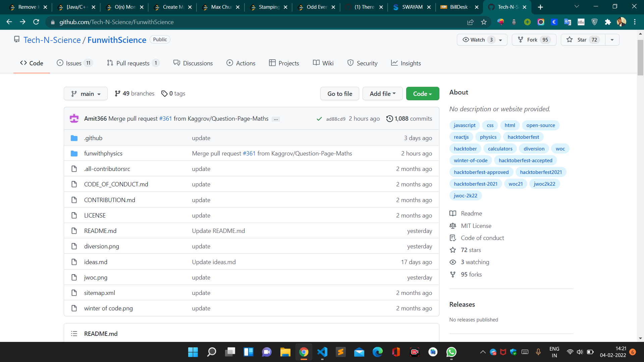Viewport: 644px width, 362px height.
Task: Open Sublime Text from the taskbar
Action: click(341, 352)
